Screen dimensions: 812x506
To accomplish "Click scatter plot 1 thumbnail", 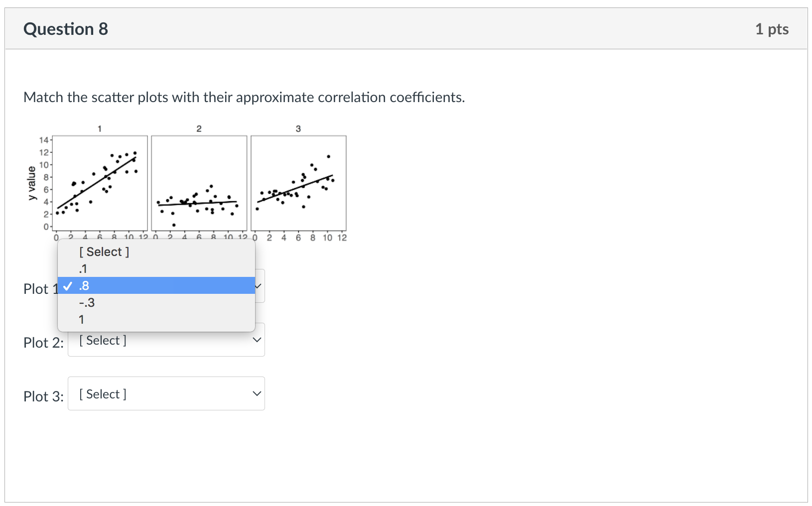I will 99,182.
